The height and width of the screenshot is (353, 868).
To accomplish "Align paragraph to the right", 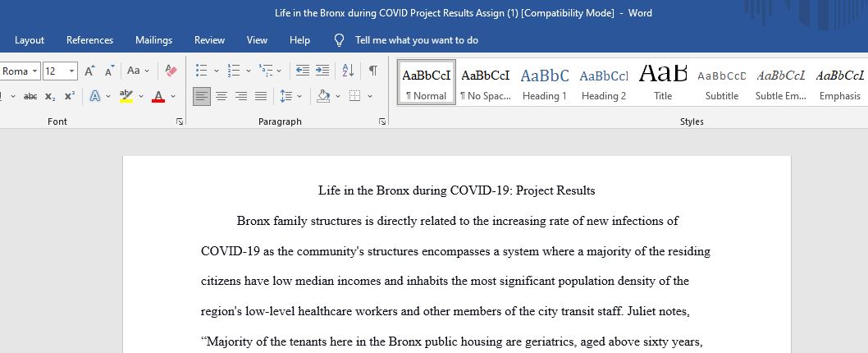I will click(241, 96).
